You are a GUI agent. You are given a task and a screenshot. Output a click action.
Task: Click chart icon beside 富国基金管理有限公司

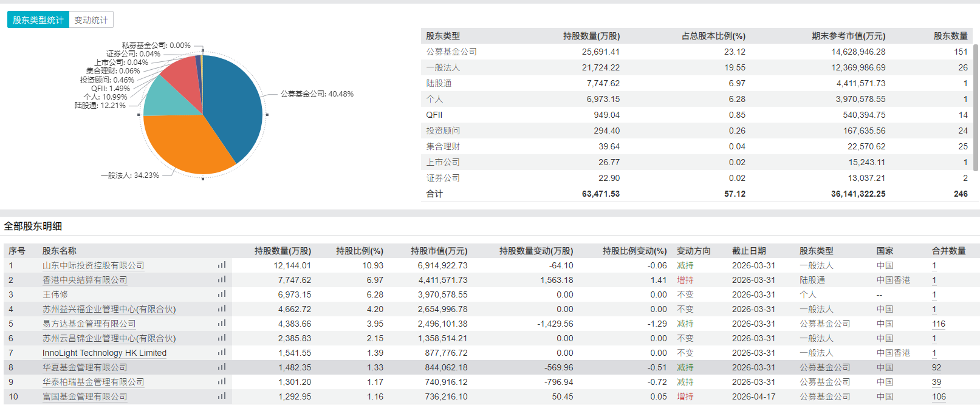tap(222, 396)
